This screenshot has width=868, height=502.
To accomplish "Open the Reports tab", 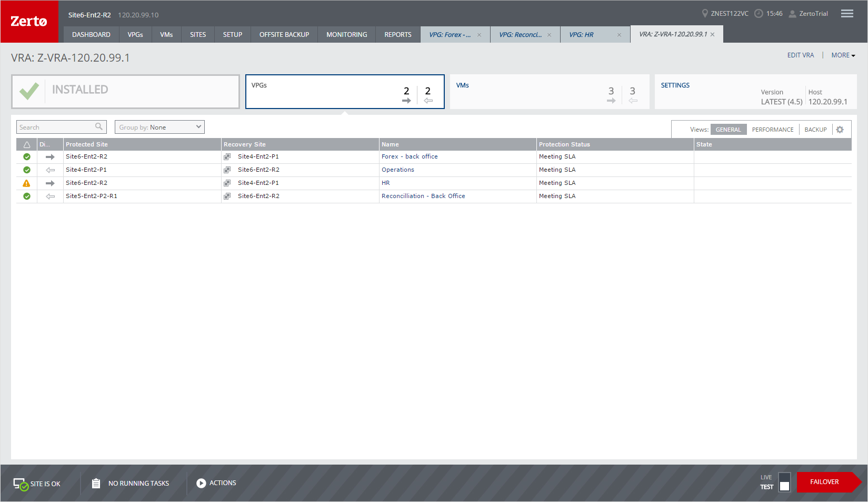I will point(397,35).
